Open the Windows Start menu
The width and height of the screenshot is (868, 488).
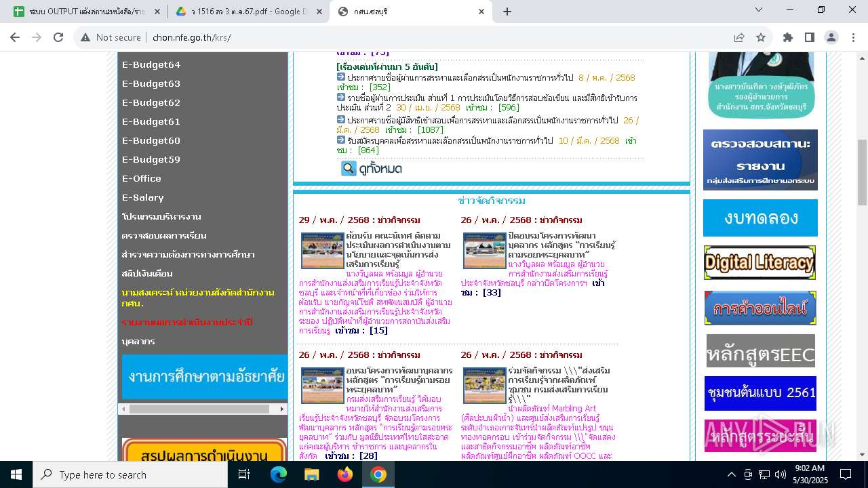[x=16, y=474]
